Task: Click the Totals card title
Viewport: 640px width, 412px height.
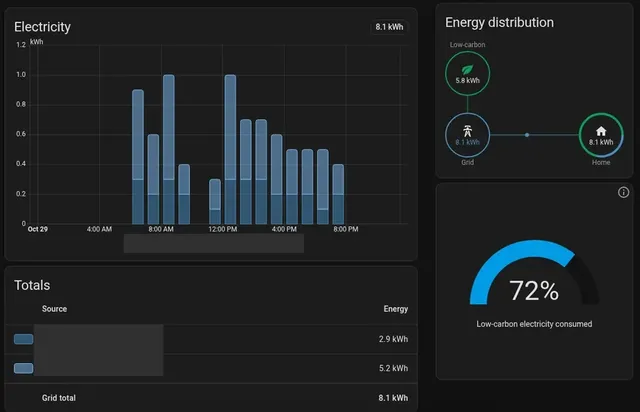Action: [x=32, y=285]
